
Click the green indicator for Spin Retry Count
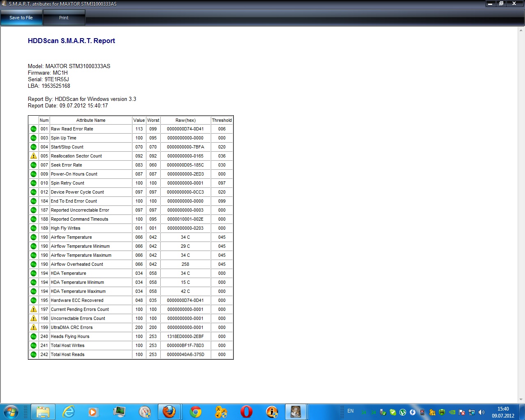click(34, 183)
